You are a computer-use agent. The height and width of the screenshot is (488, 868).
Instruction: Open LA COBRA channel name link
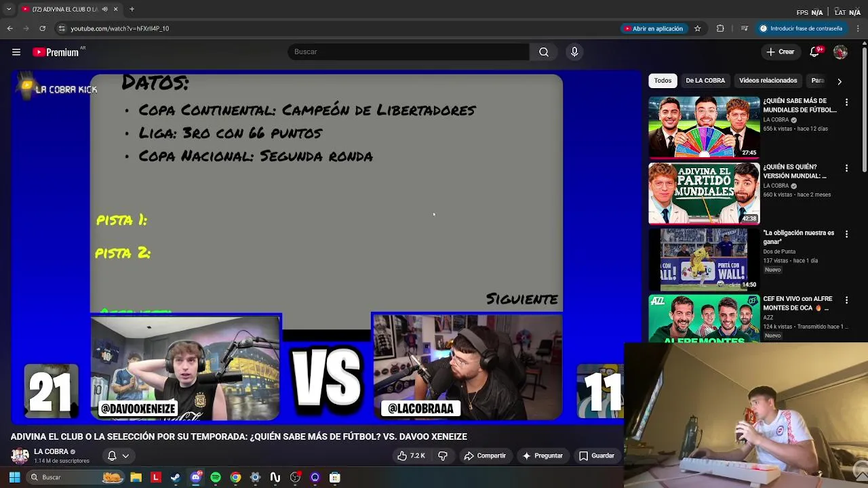51,452
